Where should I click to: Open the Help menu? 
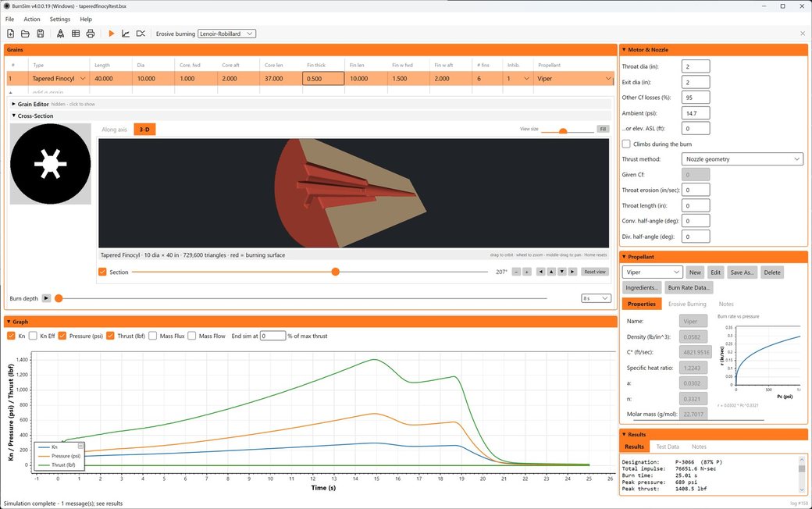point(86,20)
